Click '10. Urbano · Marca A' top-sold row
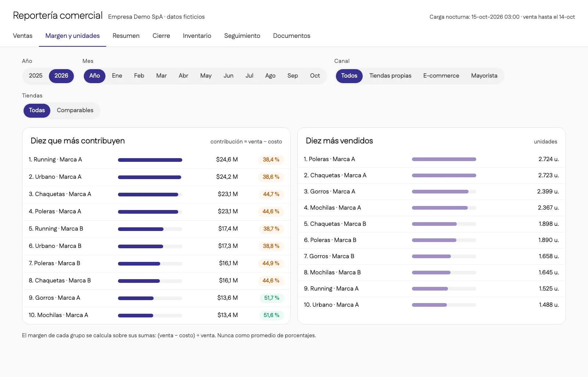Viewport: 588px width, 377px height. [431, 305]
